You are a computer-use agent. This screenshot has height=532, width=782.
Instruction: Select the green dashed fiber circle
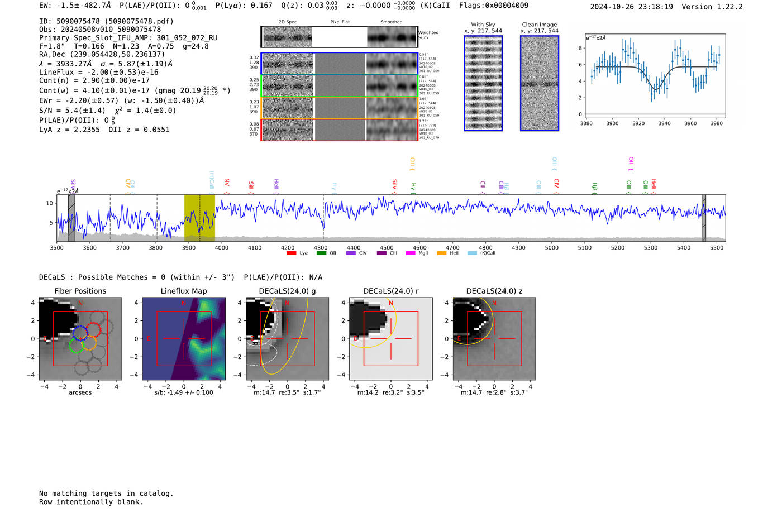[x=76, y=345]
